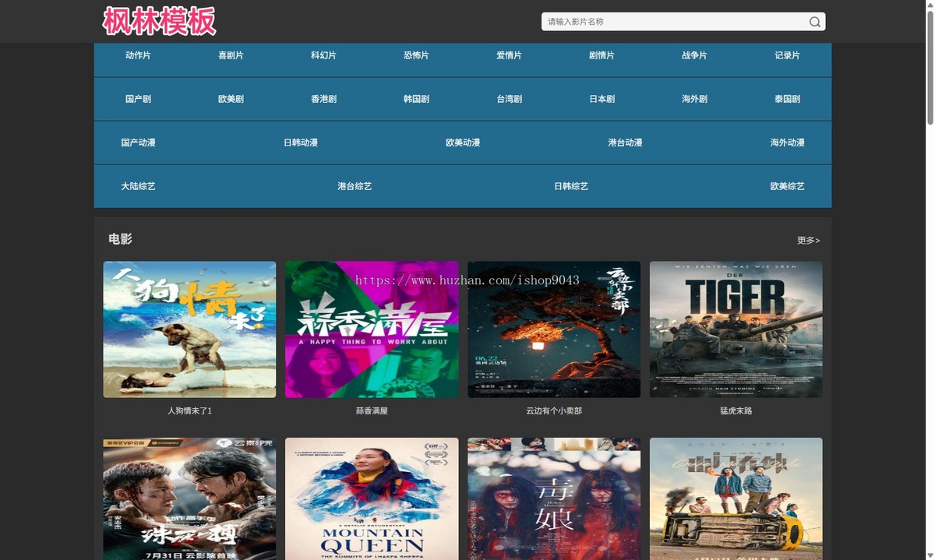This screenshot has width=935, height=560.
Task: Go to the 泰国剧 category
Action: coord(787,99)
